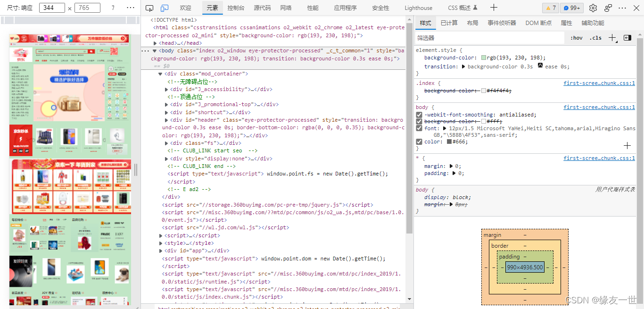The width and height of the screenshot is (644, 309).
Task: Expand the J_promotional-top div
Action: click(166, 105)
